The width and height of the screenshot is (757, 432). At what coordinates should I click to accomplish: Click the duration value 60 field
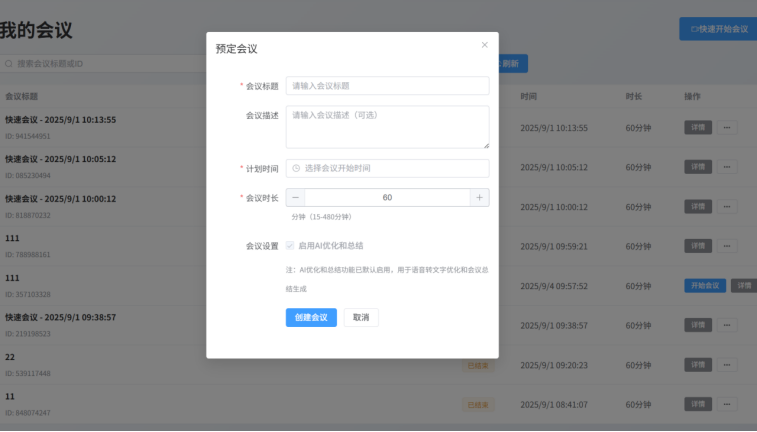click(x=387, y=197)
